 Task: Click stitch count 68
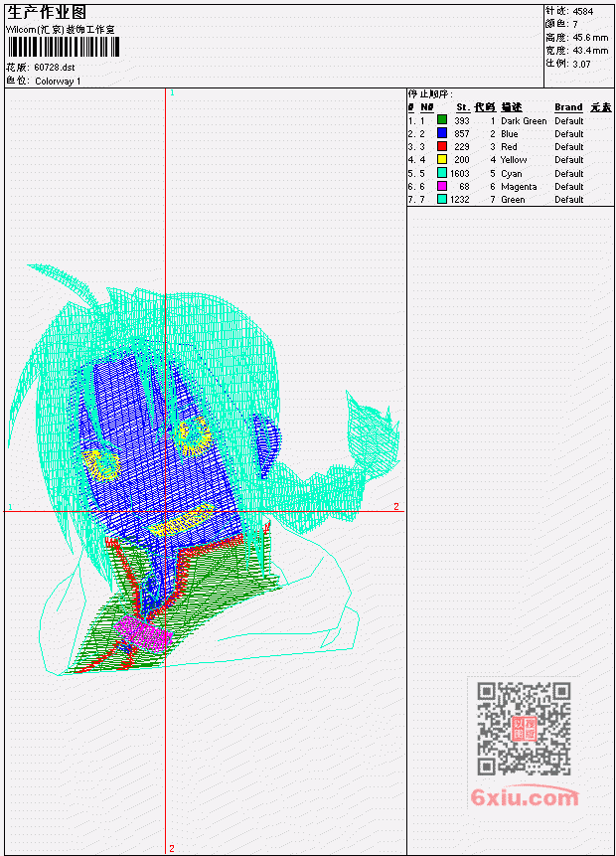[464, 187]
